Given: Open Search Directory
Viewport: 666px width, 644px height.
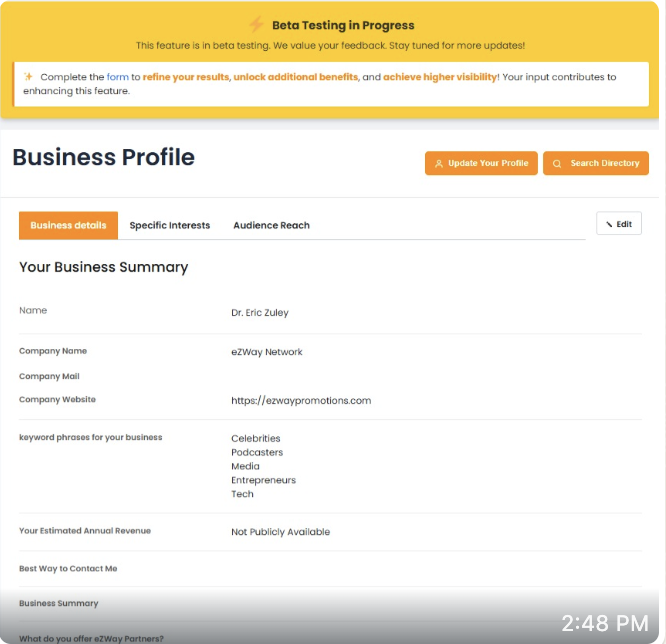Looking at the screenshot, I should [x=596, y=163].
